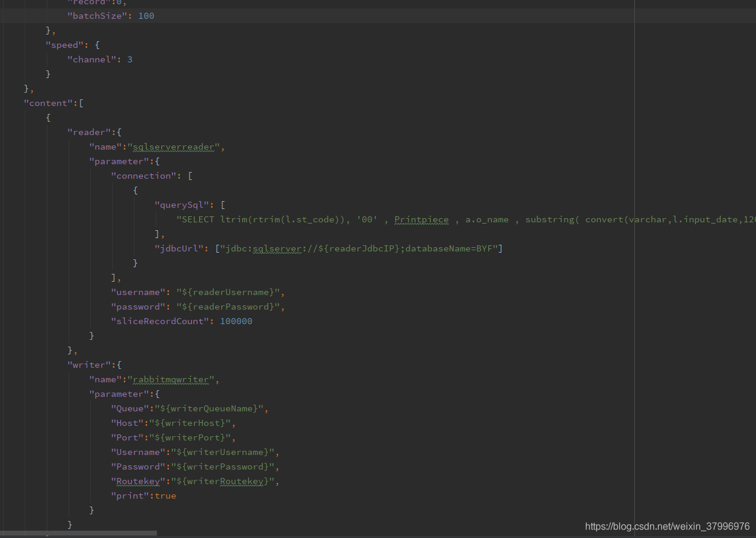Viewport: 756px width, 538px height.
Task: Click the Printpiece column in the SQL
Action: coord(422,219)
